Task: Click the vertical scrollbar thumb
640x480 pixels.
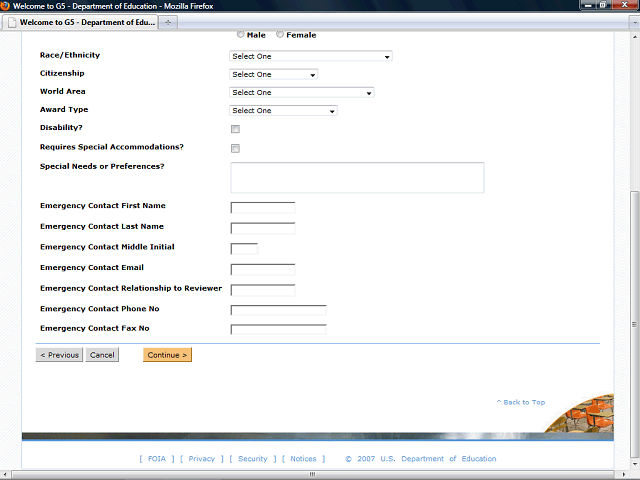Action: point(635,324)
